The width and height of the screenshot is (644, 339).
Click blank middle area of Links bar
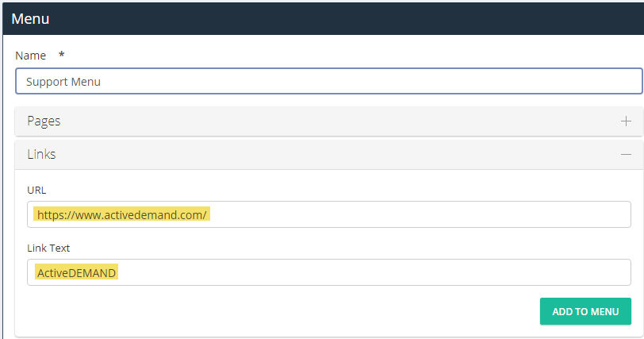tap(328, 155)
